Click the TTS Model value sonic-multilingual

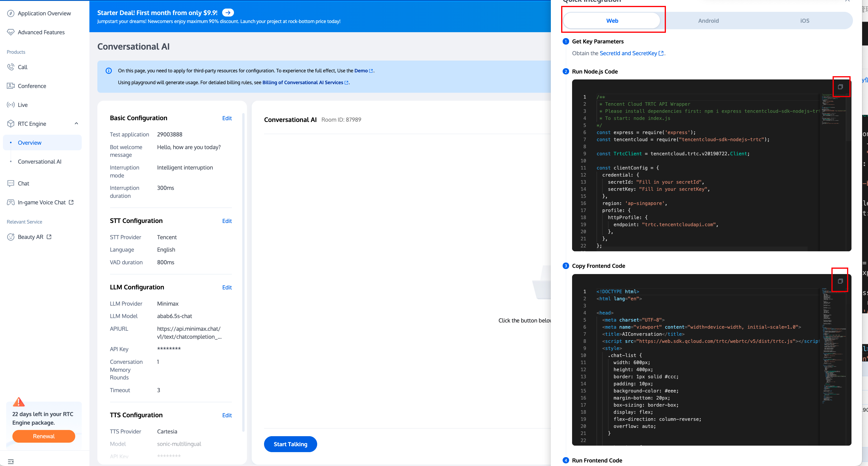click(179, 444)
